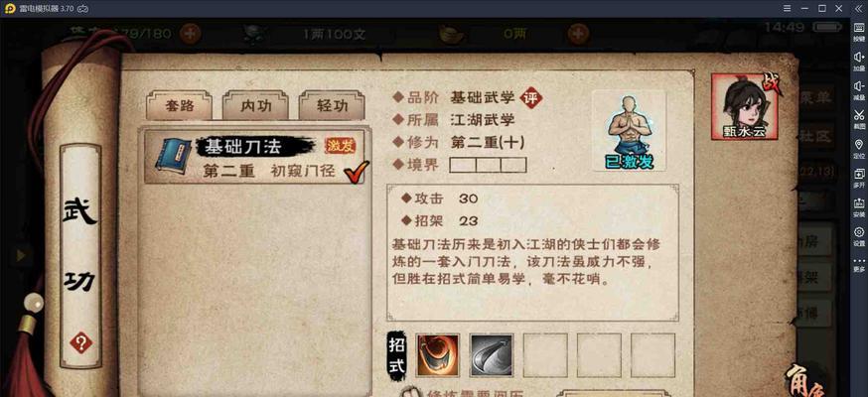Switch to the 轻功 tab
Image resolution: width=868 pixels, height=397 pixels.
[x=332, y=105]
